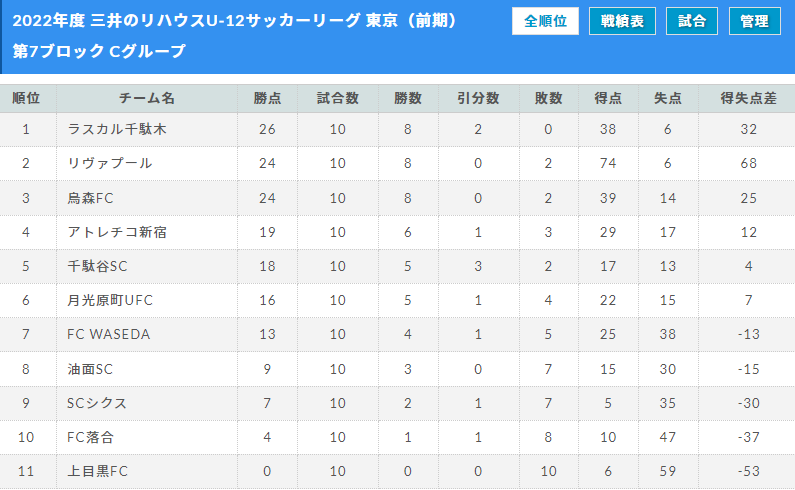Click the 管理 button

[754, 21]
